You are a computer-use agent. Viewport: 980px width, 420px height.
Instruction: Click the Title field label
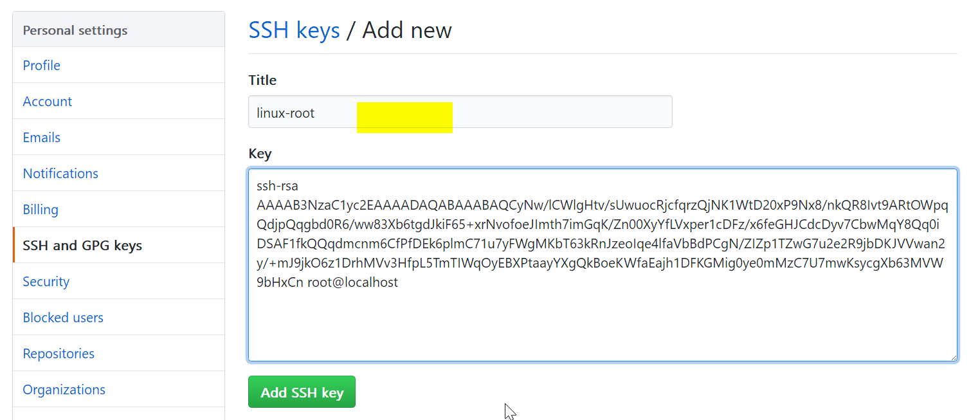[262, 80]
